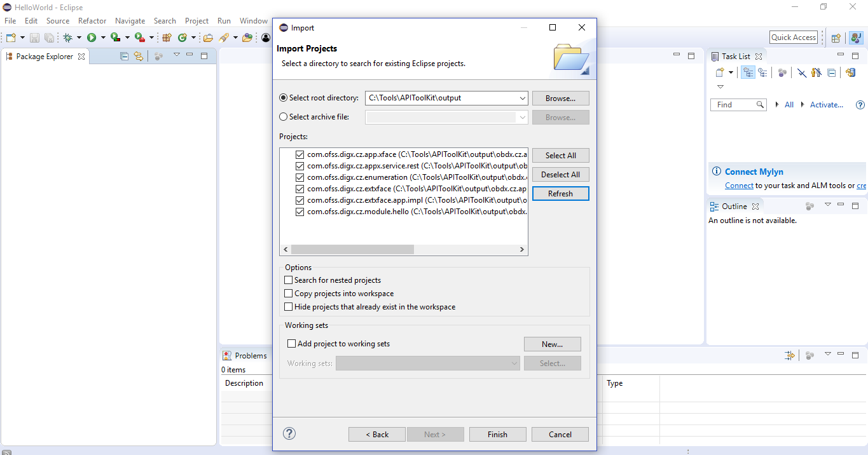
Task: Click Finish to import projects
Action: (498, 435)
